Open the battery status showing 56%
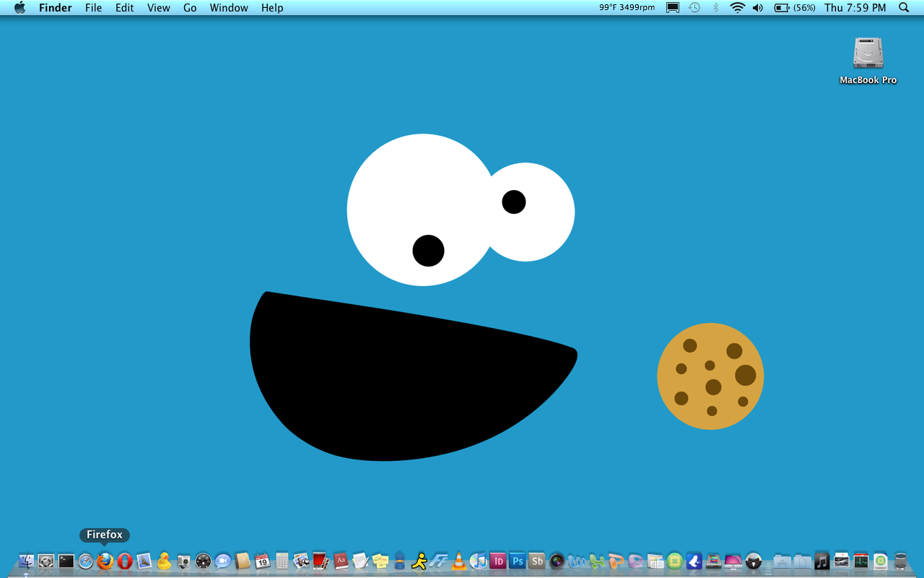 [x=795, y=7]
